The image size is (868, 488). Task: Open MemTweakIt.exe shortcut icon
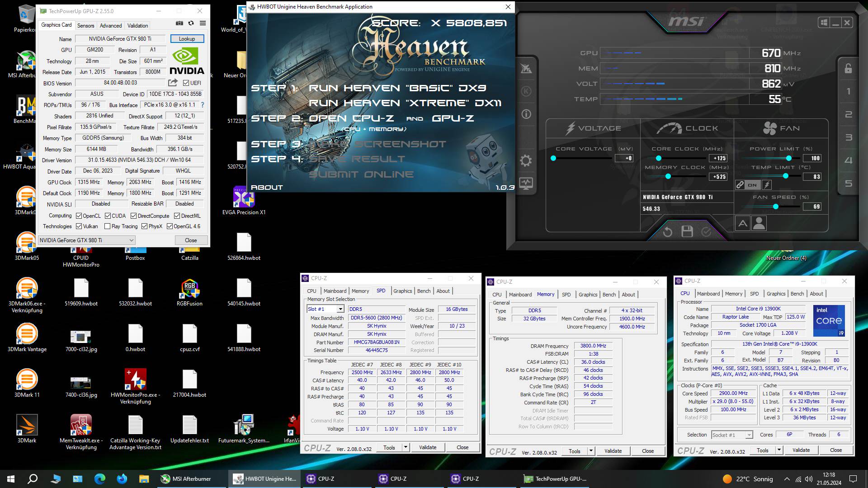81,425
